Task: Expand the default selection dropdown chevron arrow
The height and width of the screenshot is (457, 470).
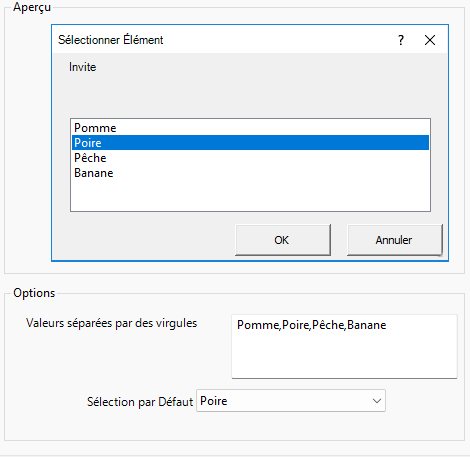Action: (x=377, y=401)
